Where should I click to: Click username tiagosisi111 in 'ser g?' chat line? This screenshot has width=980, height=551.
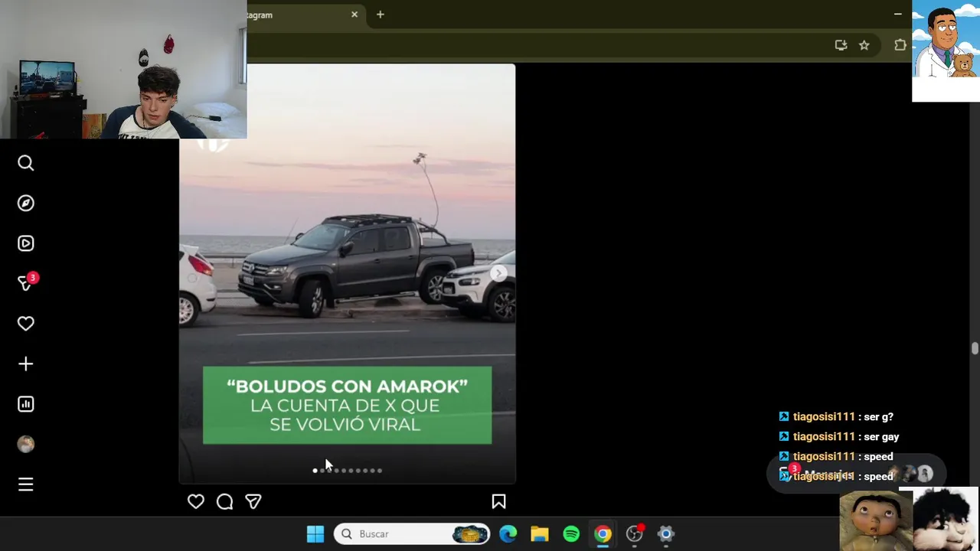pos(824,417)
